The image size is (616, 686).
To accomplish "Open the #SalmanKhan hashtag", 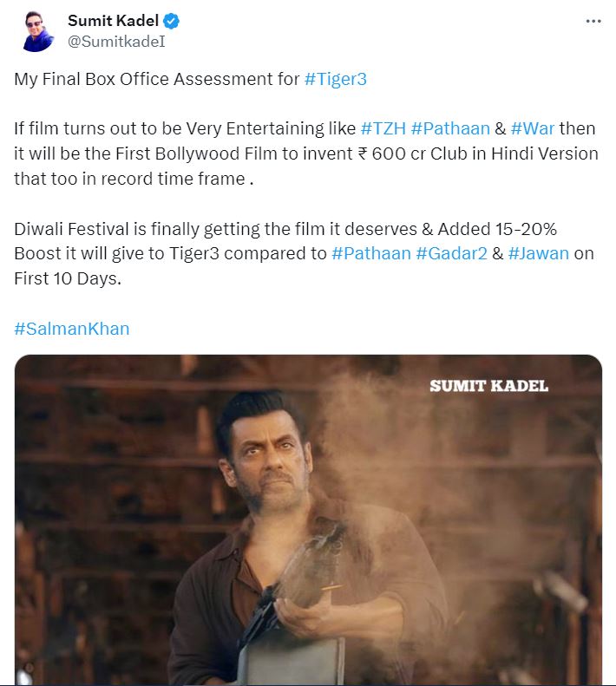I will point(71,330).
